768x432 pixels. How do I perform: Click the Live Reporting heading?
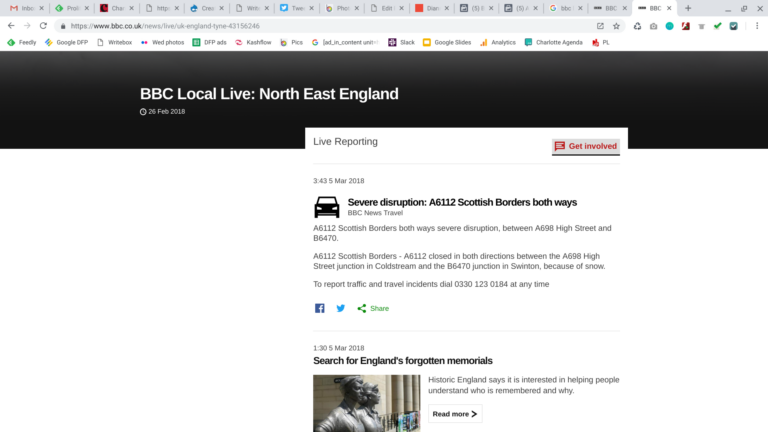click(x=345, y=142)
